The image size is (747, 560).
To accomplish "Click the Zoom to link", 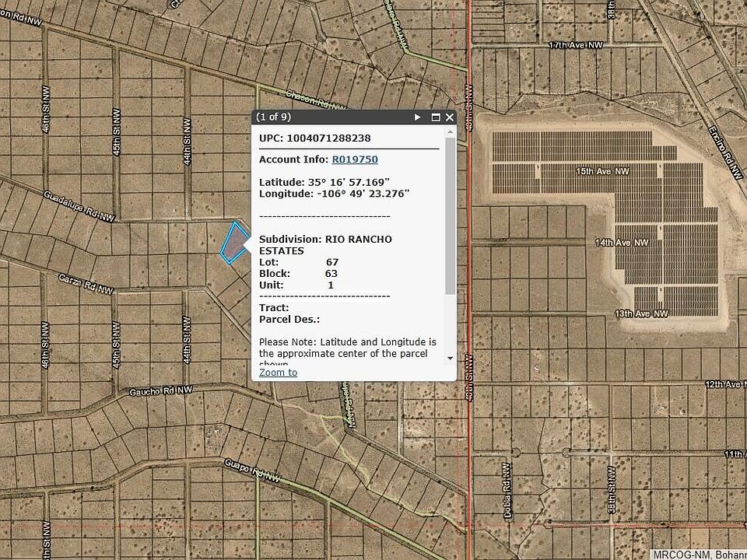I will coord(278,373).
